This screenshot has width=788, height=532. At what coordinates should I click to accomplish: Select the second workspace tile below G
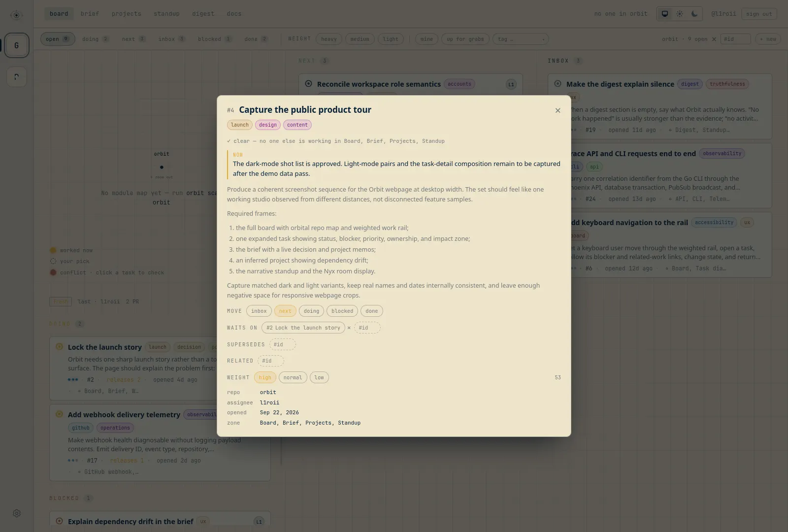coord(17,77)
